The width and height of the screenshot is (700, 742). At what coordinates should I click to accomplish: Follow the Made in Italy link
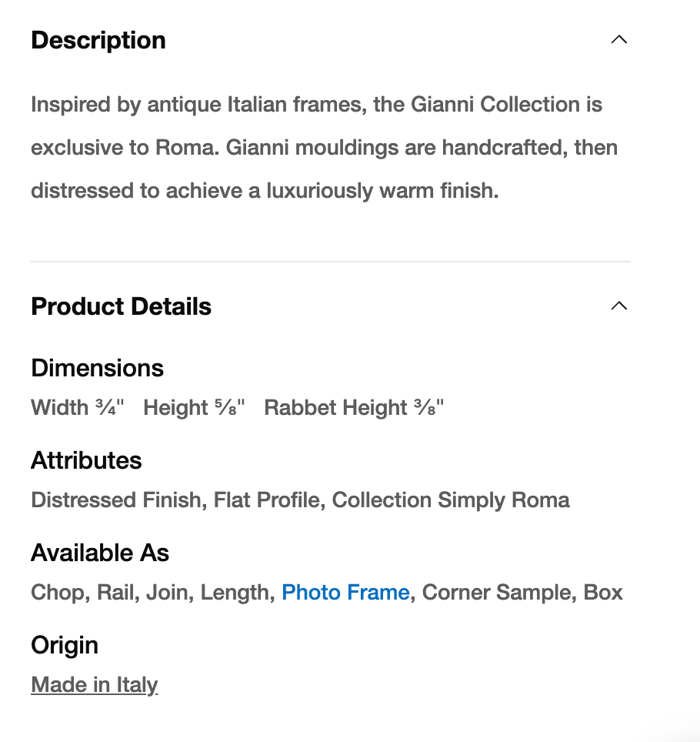[94, 685]
